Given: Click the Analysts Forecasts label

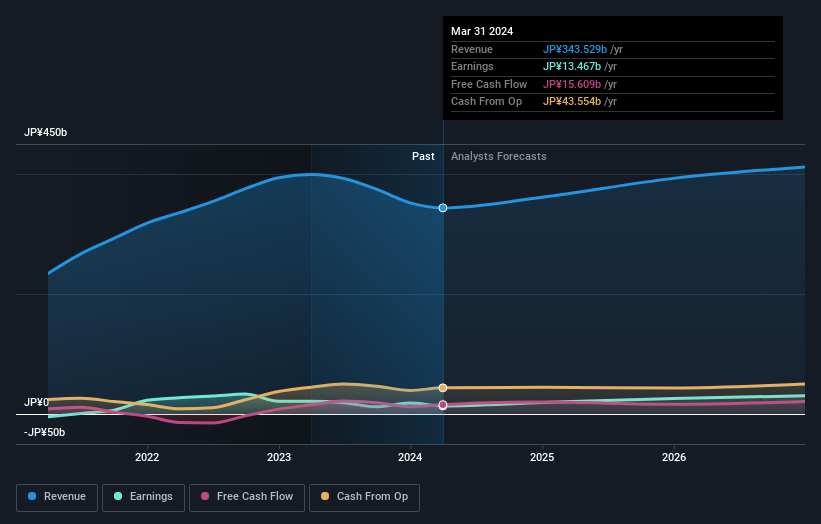Looking at the screenshot, I should point(498,157).
